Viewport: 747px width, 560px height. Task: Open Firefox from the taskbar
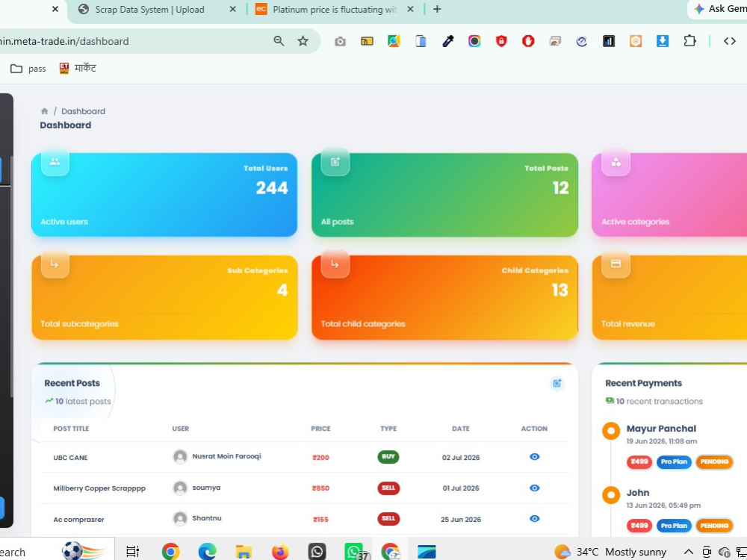(x=280, y=552)
